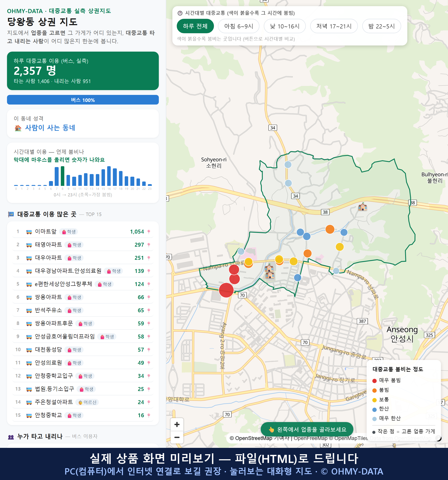448x480 pixels.
Task: Click the pin icon on 쌍용아파트 row
Action: (x=149, y=297)
